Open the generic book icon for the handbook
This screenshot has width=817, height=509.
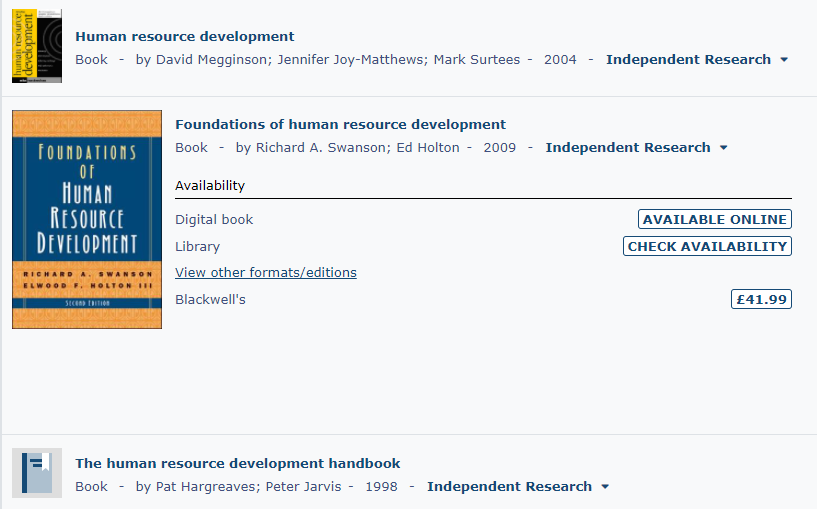pyautogui.click(x=37, y=473)
